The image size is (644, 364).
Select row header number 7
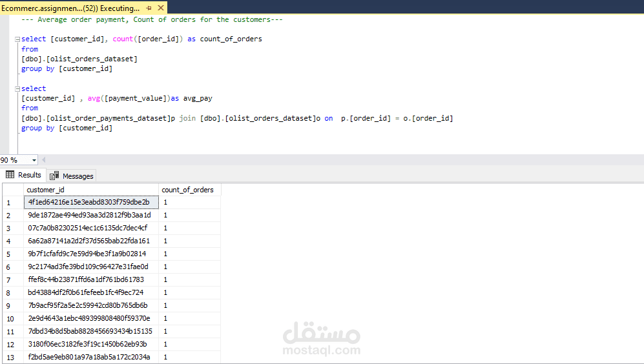pos(13,280)
